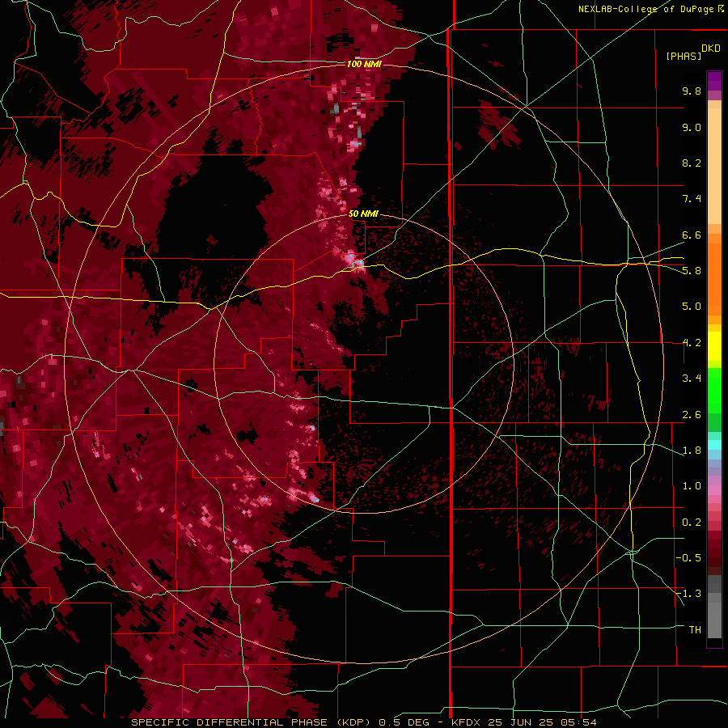Click the 3.4 legend value
The height and width of the screenshot is (728, 728).
point(692,379)
